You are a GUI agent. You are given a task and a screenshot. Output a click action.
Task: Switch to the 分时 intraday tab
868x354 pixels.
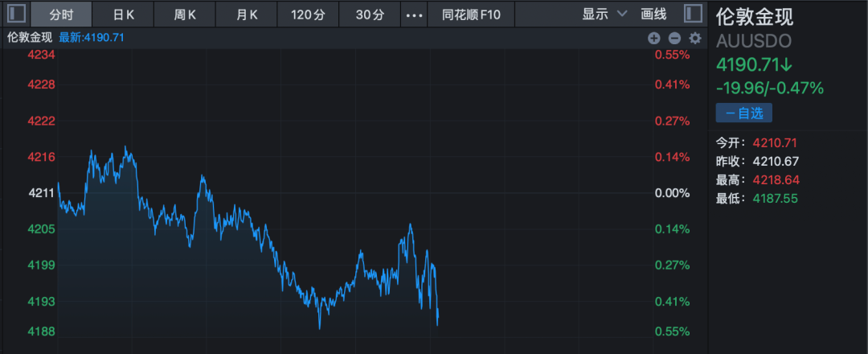(61, 14)
